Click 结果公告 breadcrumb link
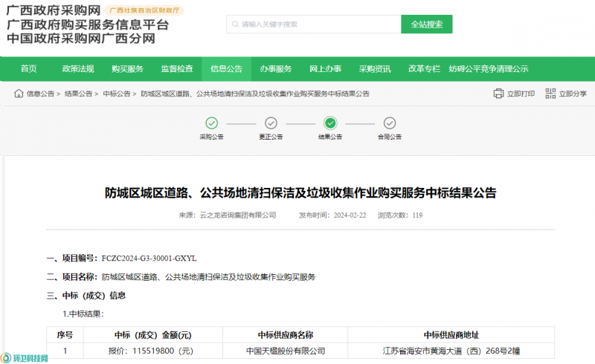Image resolution: width=595 pixels, height=364 pixels. tap(78, 94)
